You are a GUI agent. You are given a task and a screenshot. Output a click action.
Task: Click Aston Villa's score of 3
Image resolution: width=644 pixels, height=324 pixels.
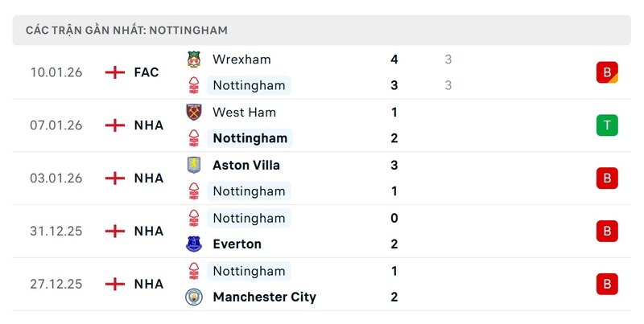(x=394, y=165)
